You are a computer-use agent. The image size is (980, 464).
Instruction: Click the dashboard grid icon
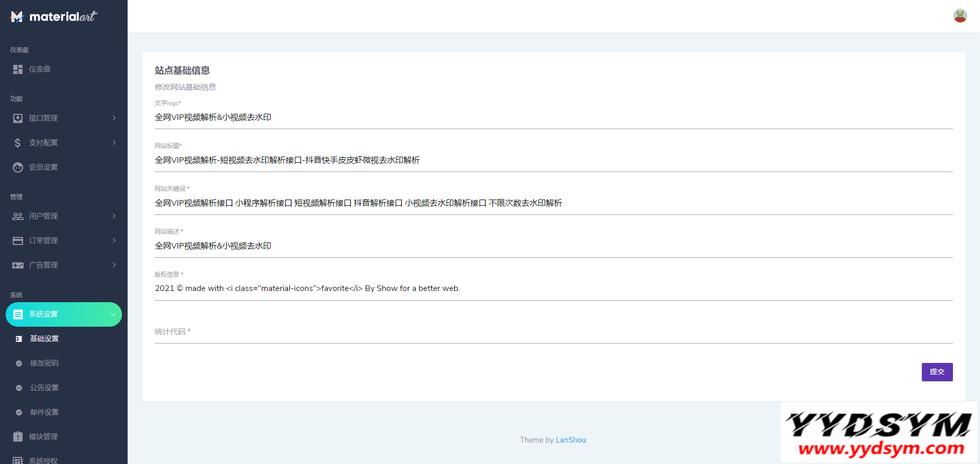click(18, 69)
